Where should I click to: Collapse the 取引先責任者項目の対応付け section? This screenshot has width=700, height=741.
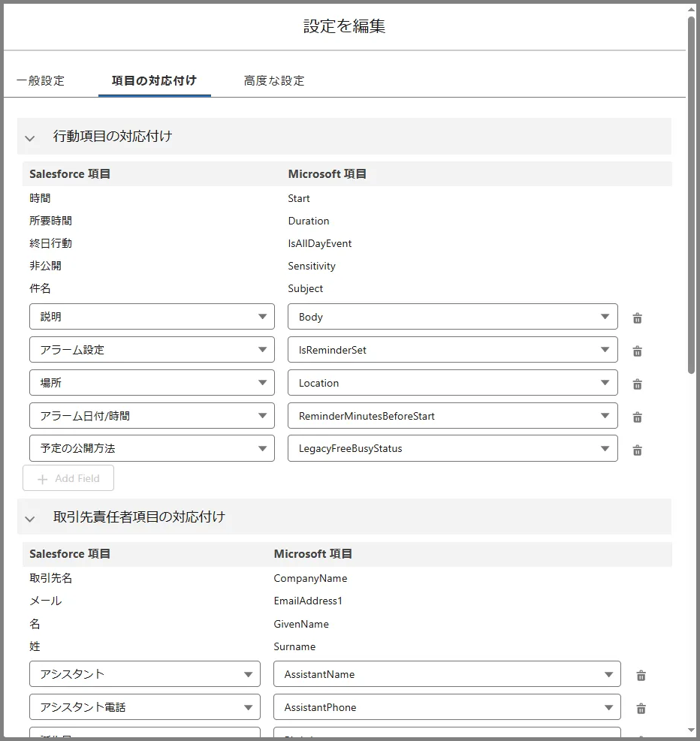pos(30,519)
